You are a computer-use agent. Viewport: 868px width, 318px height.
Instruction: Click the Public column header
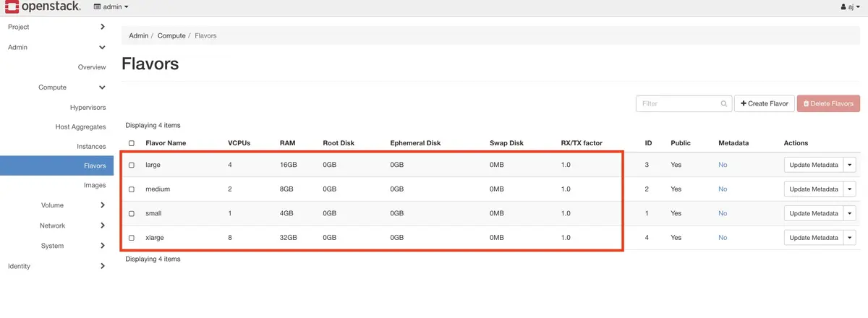681,143
